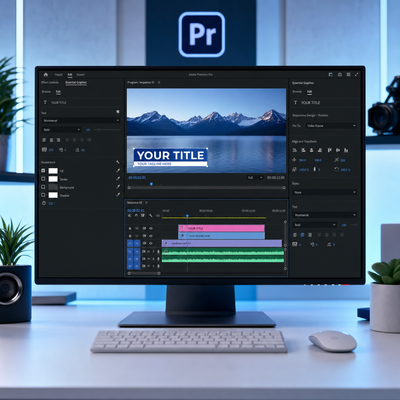Click the Text section icon above the left panel's font dropdown
This screenshot has width=400, height=400.
(x=118, y=112)
